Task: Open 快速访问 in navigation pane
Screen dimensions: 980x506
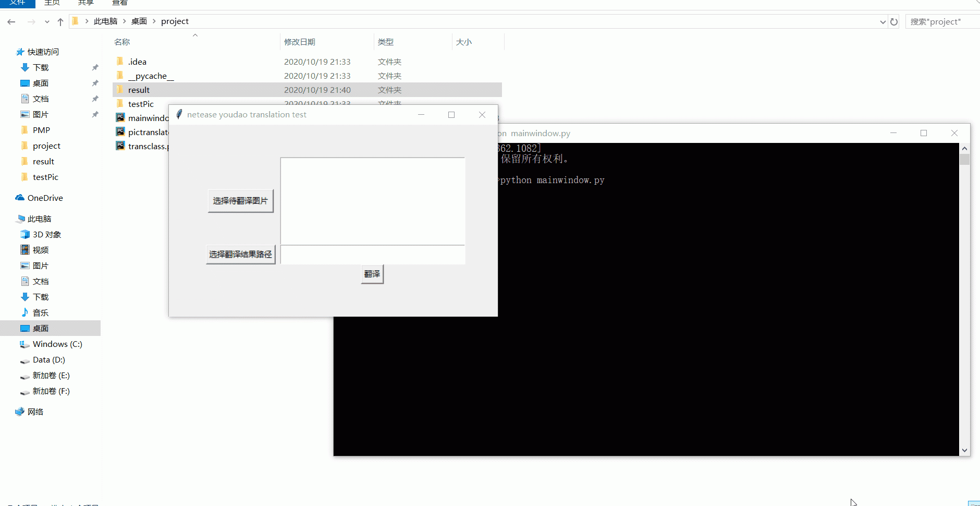Action: (x=43, y=52)
